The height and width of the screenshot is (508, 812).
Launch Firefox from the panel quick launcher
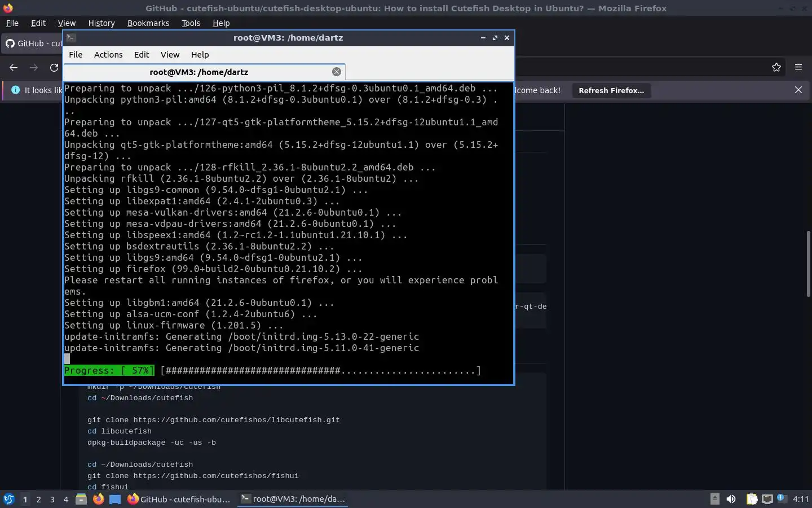[x=98, y=499]
